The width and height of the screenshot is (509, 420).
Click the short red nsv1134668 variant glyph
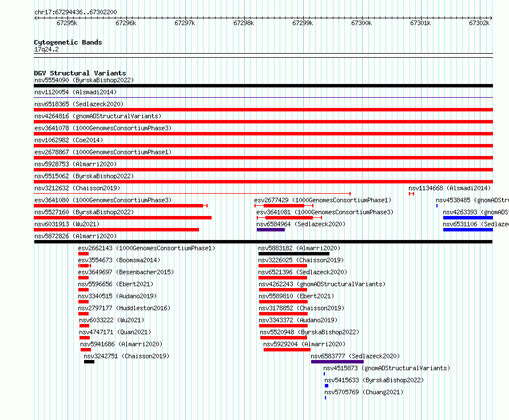click(412, 194)
